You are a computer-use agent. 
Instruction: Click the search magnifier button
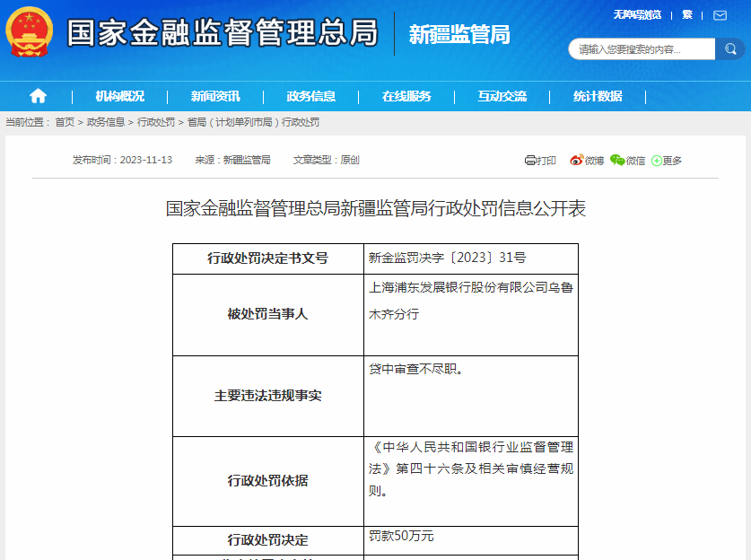pyautogui.click(x=729, y=49)
